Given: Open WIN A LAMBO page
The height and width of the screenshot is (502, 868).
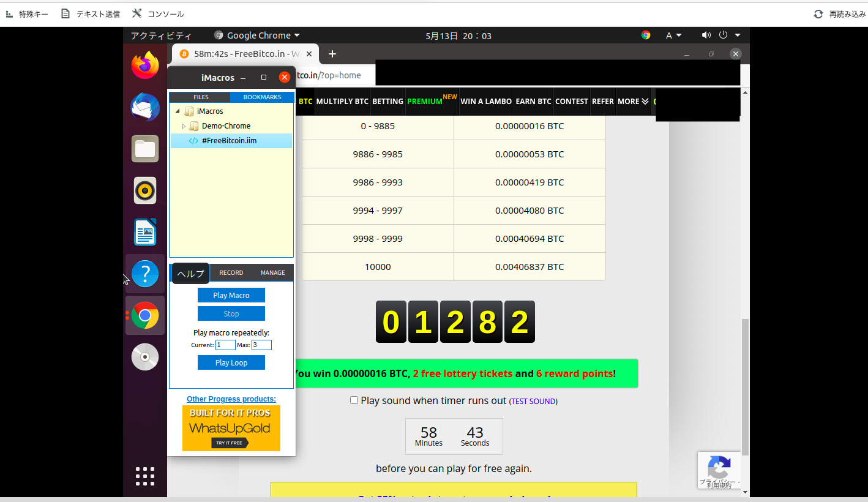Looking at the screenshot, I should tap(486, 102).
